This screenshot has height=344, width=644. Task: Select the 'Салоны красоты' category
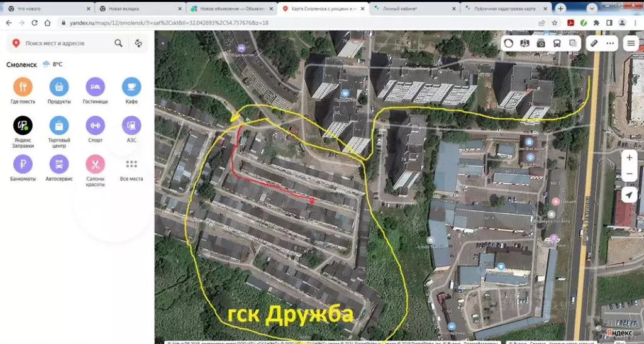[x=96, y=170]
